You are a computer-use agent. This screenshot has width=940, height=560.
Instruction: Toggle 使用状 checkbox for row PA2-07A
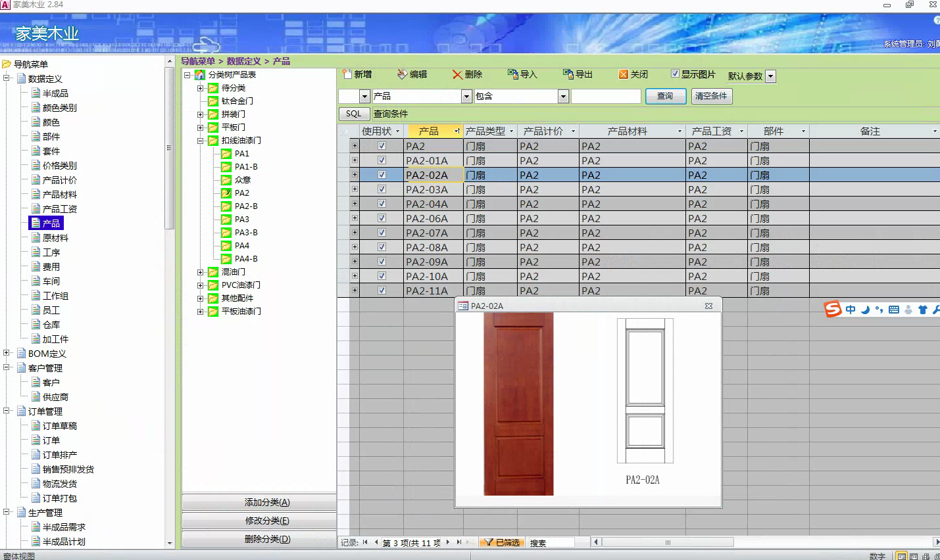(382, 233)
